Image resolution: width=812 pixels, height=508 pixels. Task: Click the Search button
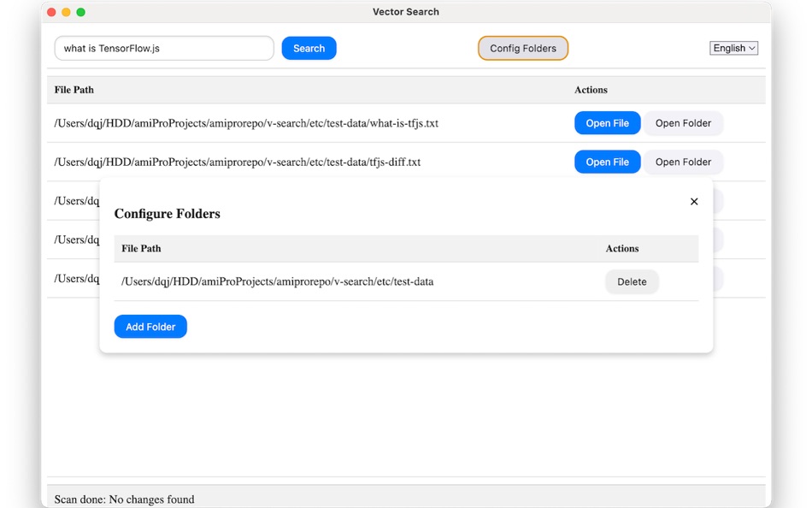pos(309,48)
